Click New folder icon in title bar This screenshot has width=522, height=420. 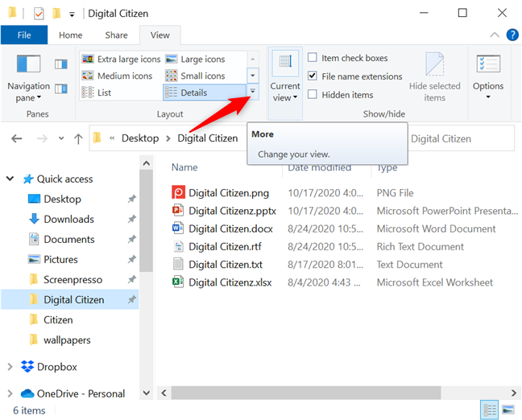click(x=56, y=14)
